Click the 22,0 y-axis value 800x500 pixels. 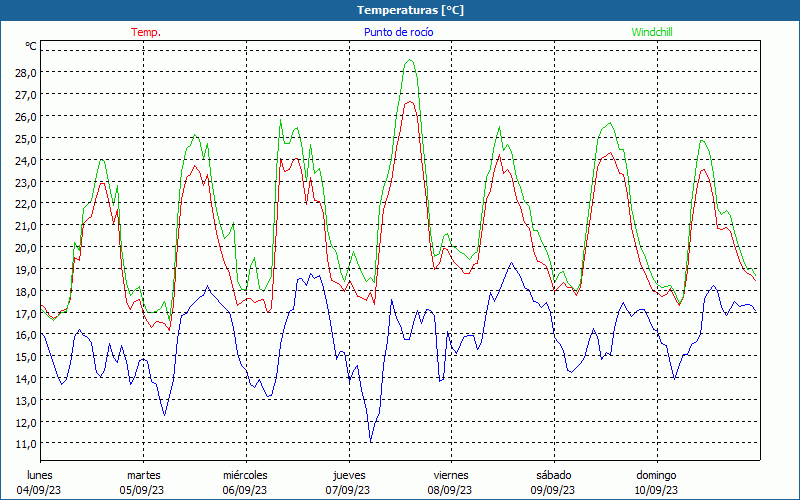click(x=26, y=204)
